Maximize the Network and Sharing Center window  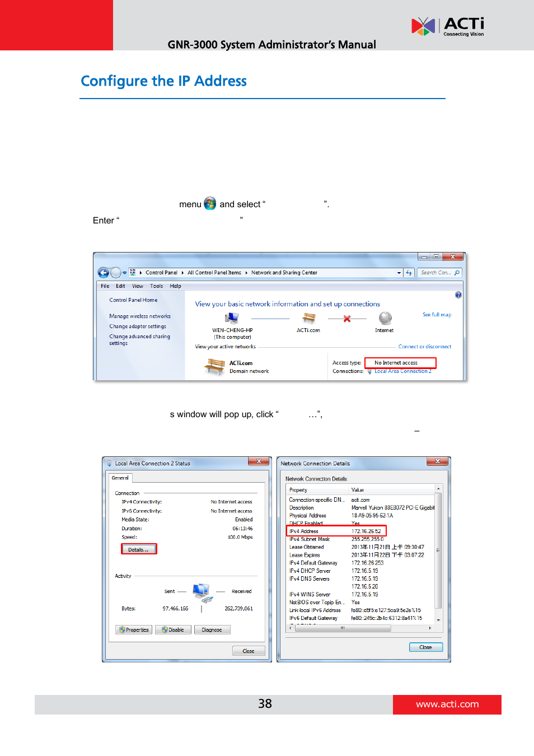(436, 257)
